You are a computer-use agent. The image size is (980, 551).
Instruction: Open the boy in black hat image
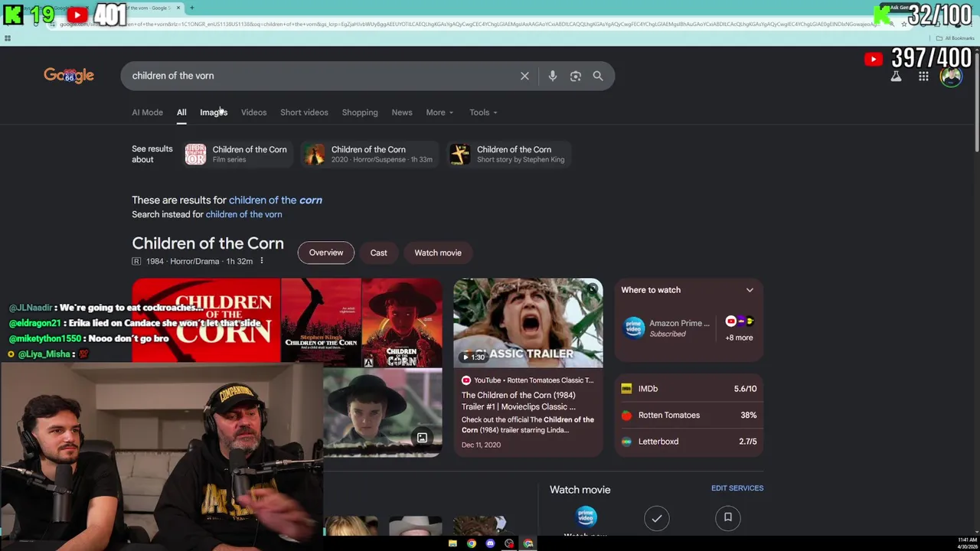382,412
